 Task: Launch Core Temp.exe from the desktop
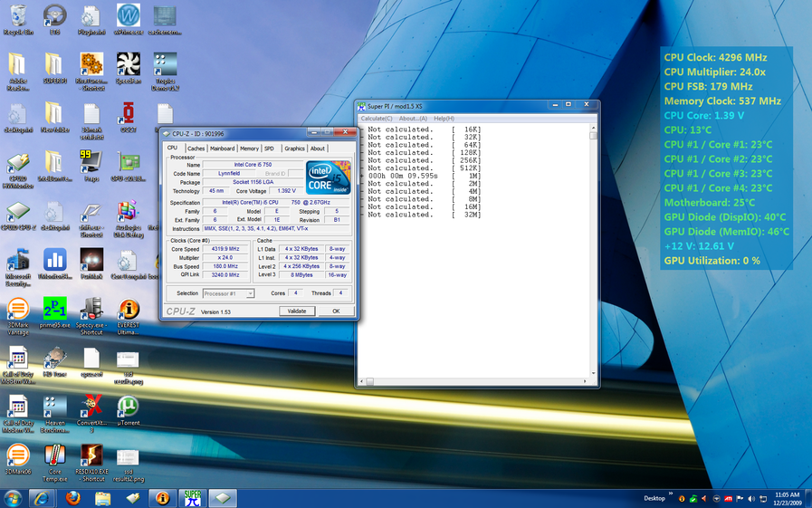tap(54, 463)
